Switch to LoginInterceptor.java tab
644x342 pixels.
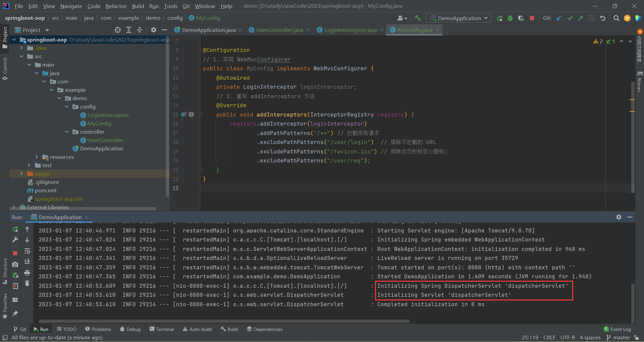tap(350, 30)
